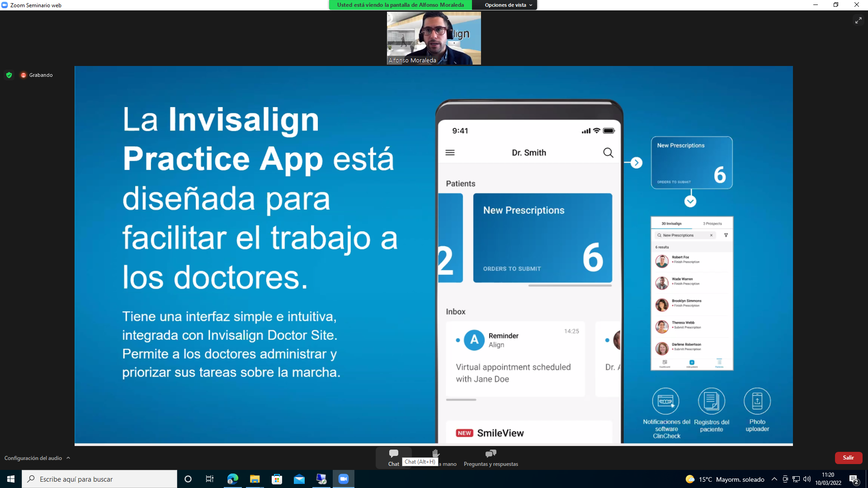Open the Windows Start menu

11,479
